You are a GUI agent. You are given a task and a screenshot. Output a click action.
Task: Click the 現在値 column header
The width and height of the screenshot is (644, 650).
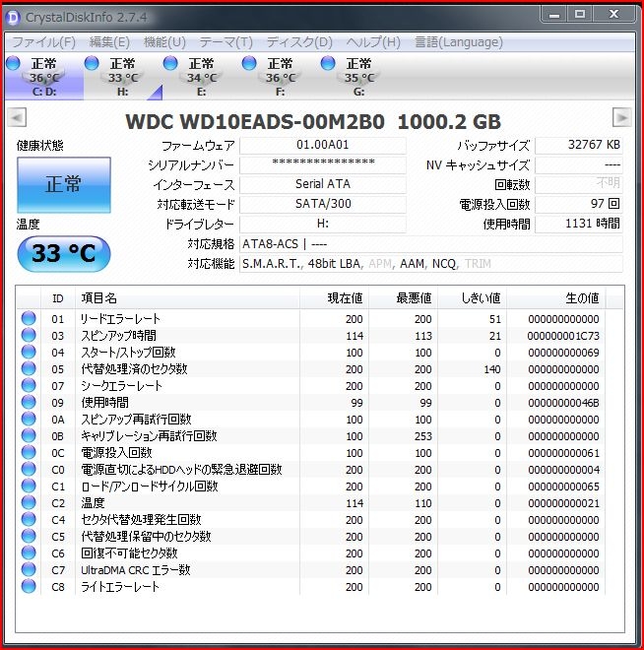[x=334, y=298]
